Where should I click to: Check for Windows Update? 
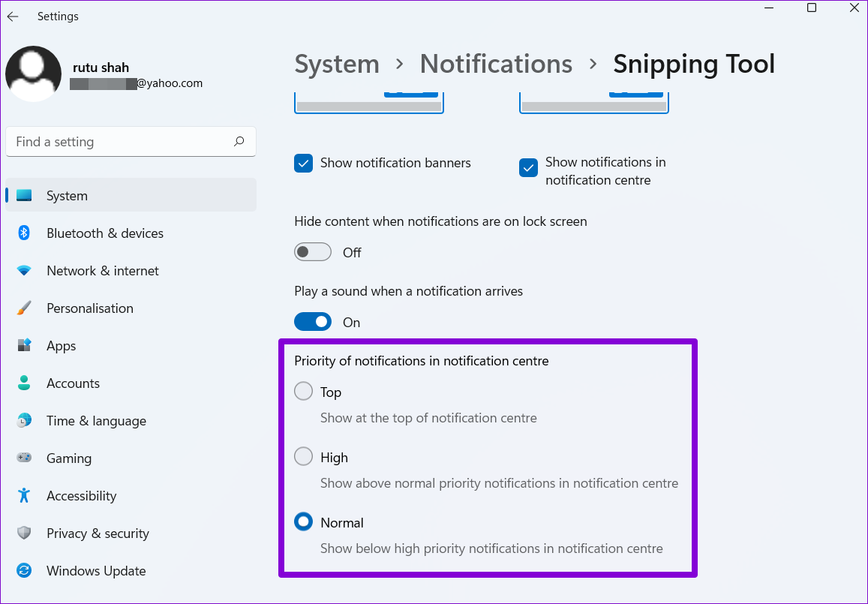pyautogui.click(x=96, y=570)
